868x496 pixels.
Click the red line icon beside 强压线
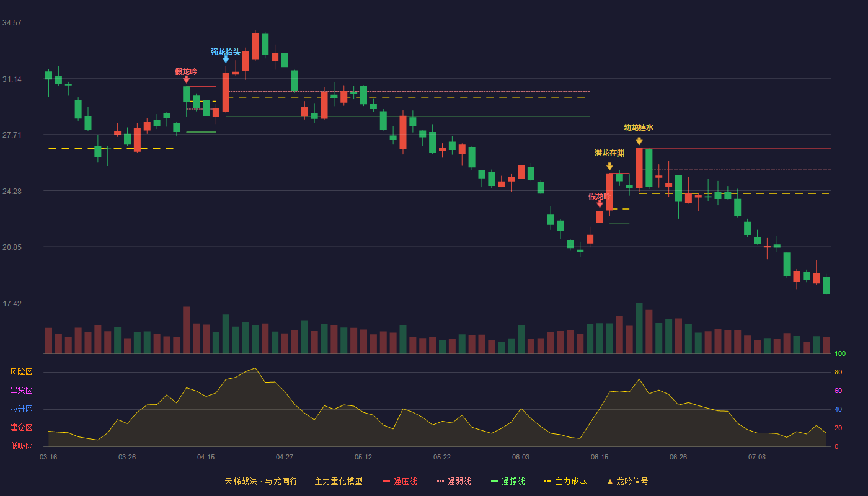pos(387,481)
